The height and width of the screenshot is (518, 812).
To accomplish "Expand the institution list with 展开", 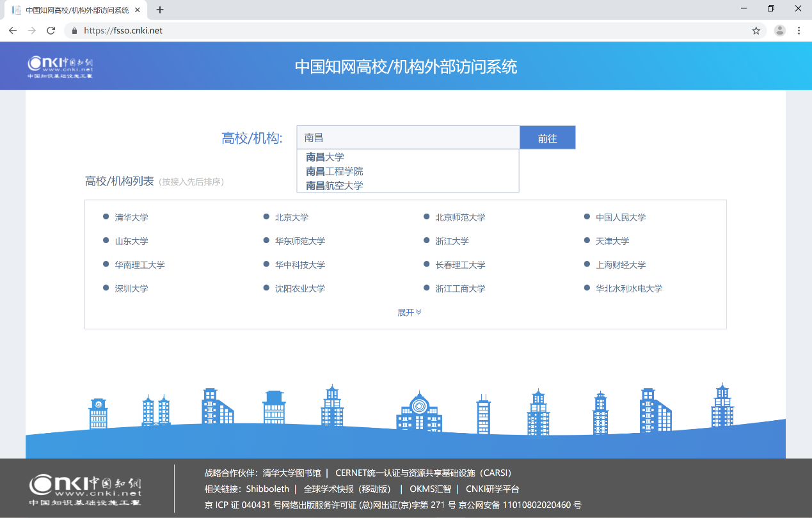I will [409, 312].
